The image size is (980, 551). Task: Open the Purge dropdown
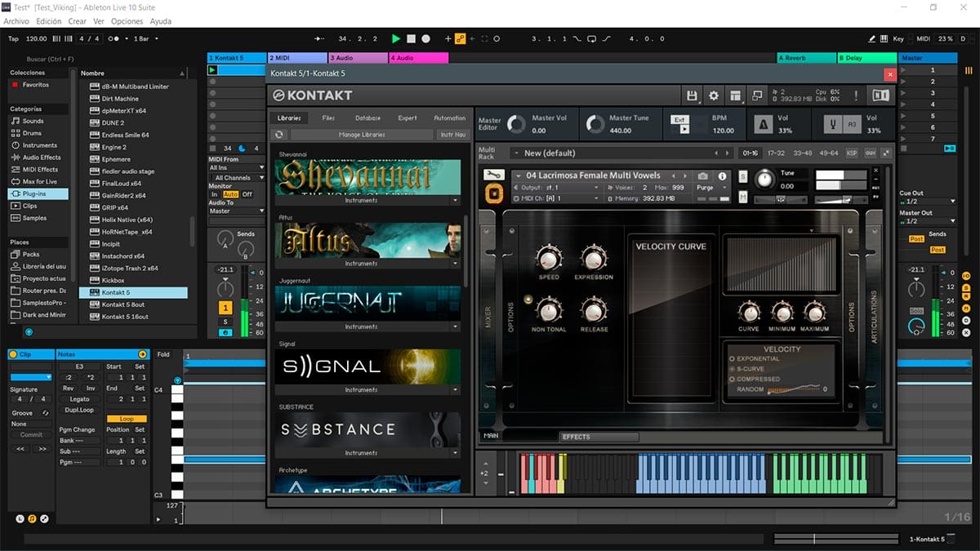(711, 187)
